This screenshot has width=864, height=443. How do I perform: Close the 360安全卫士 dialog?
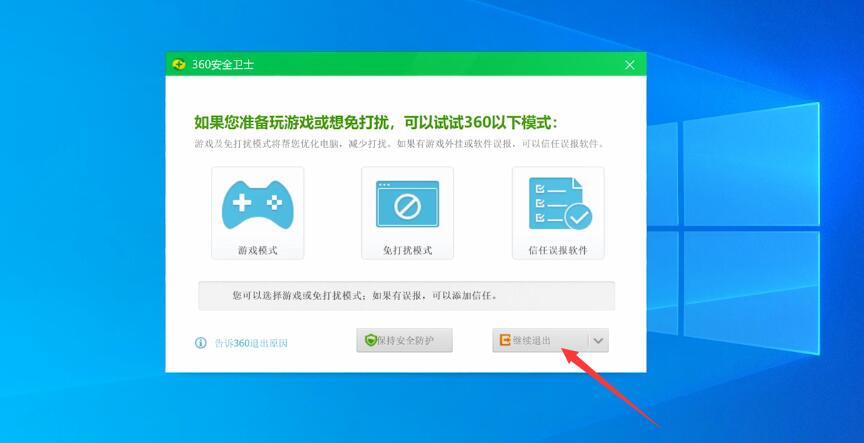click(630, 65)
